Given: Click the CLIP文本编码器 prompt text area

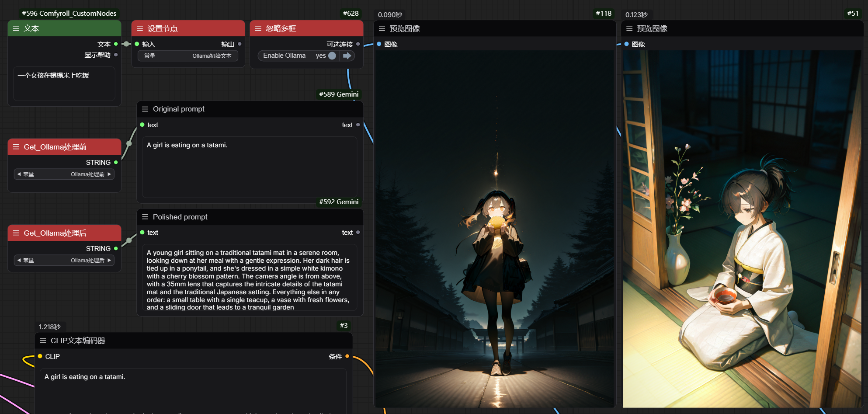Looking at the screenshot, I should [x=193, y=391].
